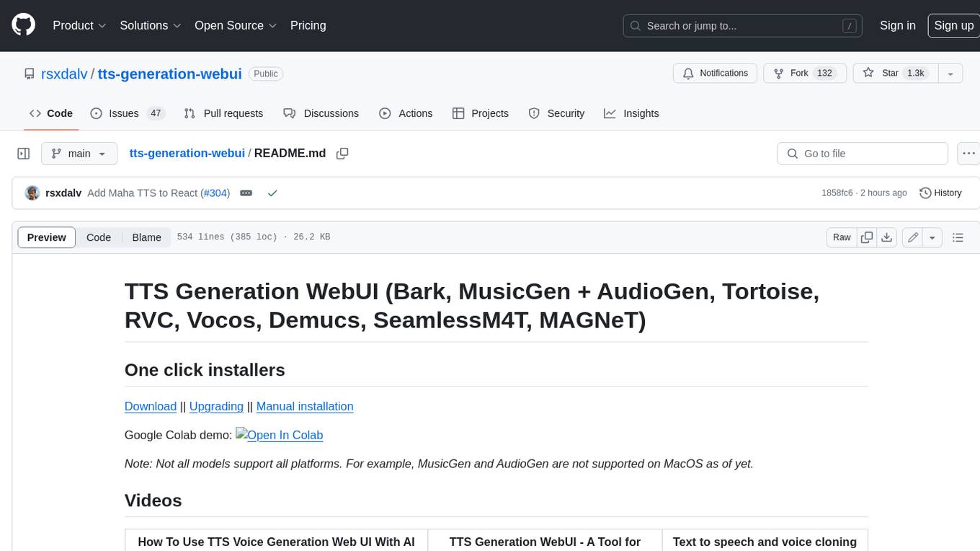Image resolution: width=980 pixels, height=551 pixels.
Task: Select the Preview view toggle
Action: (x=47, y=237)
